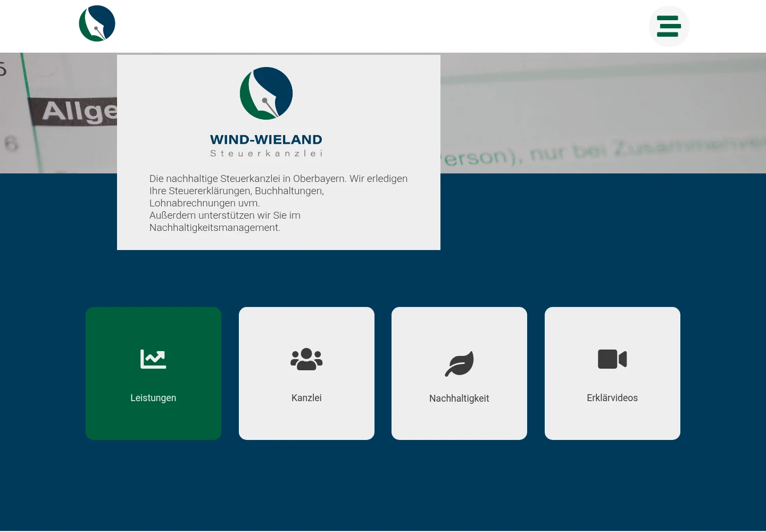Open the hamburger menu button
The width and height of the screenshot is (766, 532).
(x=669, y=26)
